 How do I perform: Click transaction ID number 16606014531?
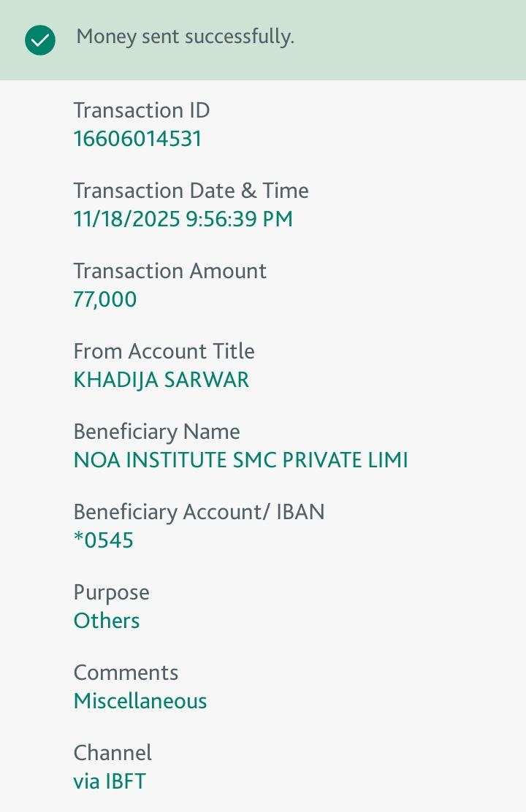137,139
